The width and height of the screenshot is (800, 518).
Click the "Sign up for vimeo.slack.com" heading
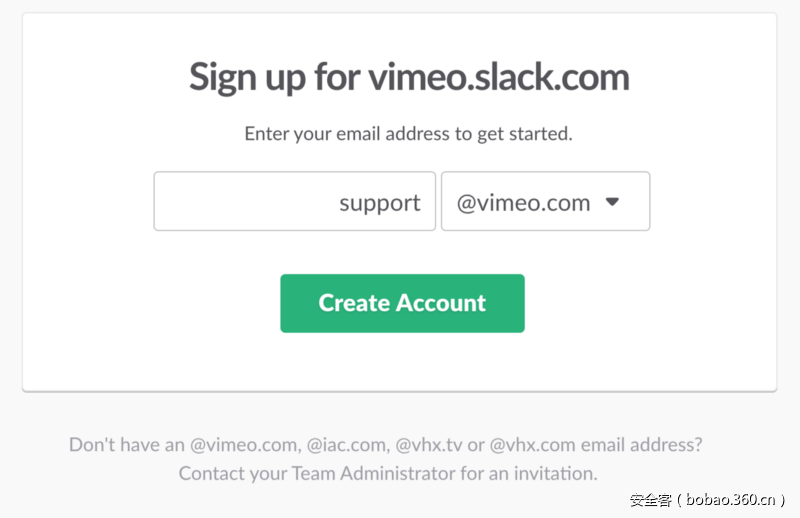(409, 78)
